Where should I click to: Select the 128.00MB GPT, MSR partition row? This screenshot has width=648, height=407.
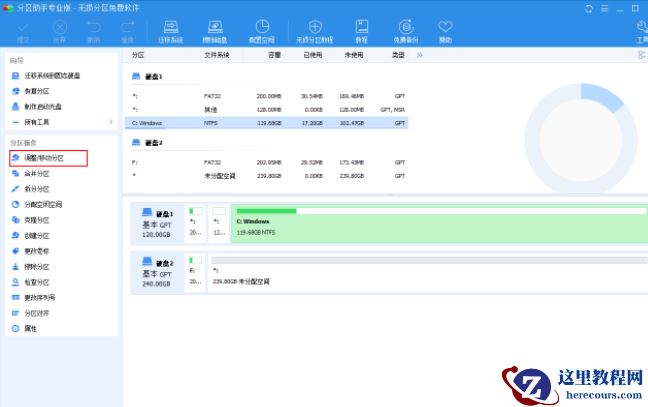[x=267, y=109]
